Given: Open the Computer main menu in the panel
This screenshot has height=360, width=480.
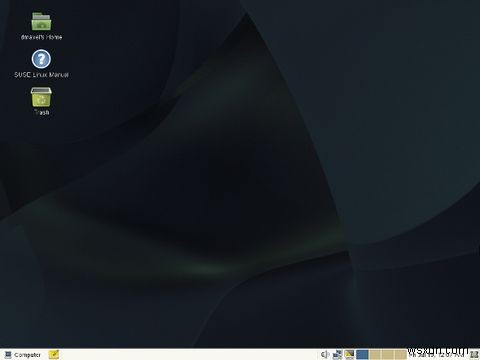Looking at the screenshot, I should (22, 355).
